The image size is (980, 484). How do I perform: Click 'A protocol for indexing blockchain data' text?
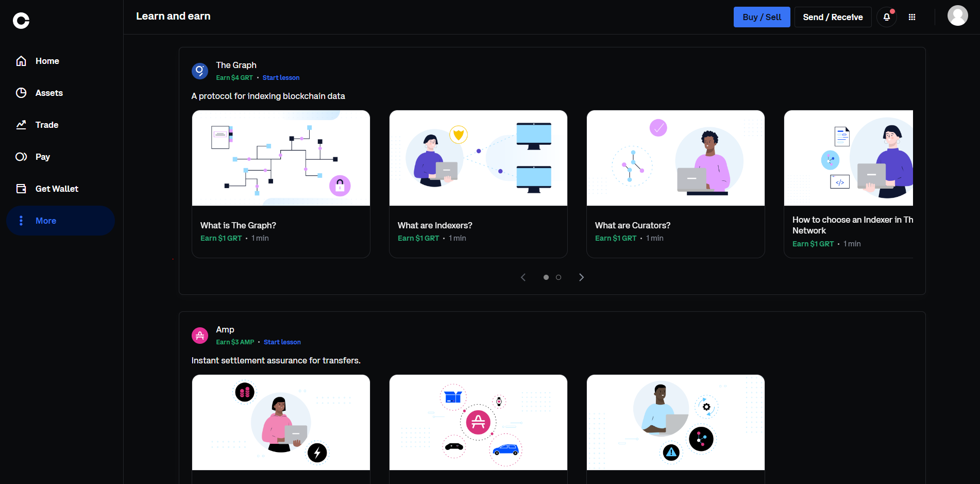point(268,96)
